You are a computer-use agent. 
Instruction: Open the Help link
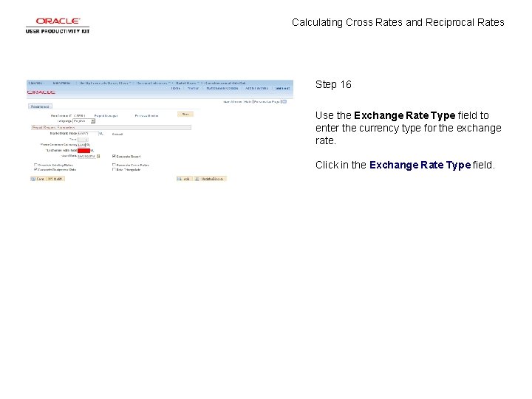[x=248, y=102]
